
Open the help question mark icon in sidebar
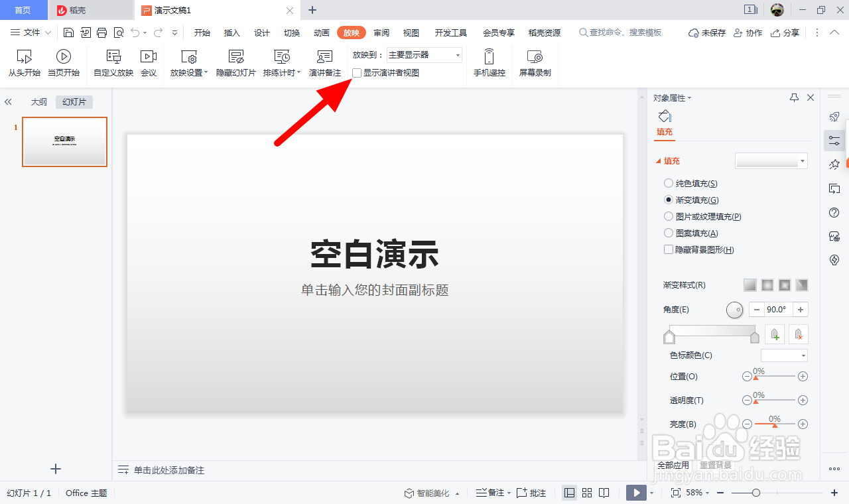(x=834, y=212)
